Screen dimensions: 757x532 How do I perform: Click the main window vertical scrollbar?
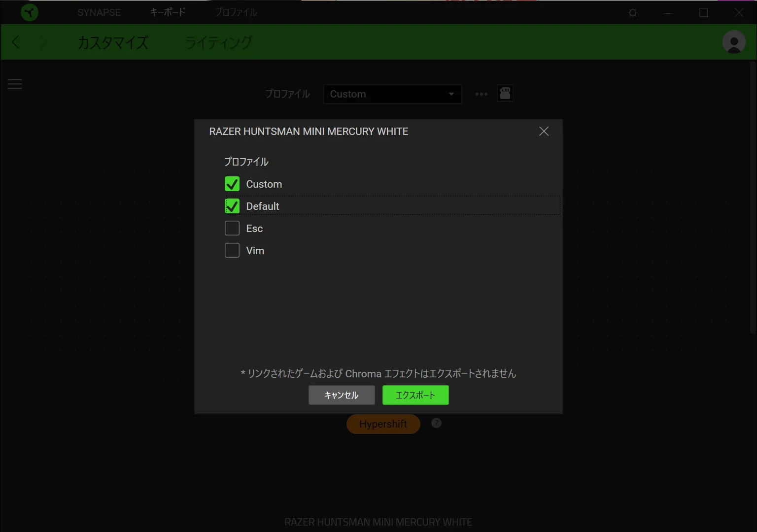point(753,197)
